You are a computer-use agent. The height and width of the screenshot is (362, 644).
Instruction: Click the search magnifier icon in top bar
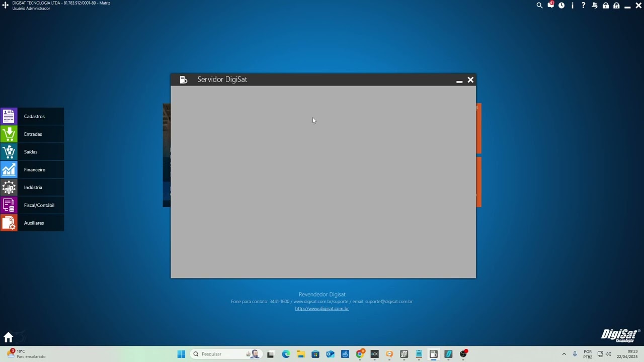(539, 6)
